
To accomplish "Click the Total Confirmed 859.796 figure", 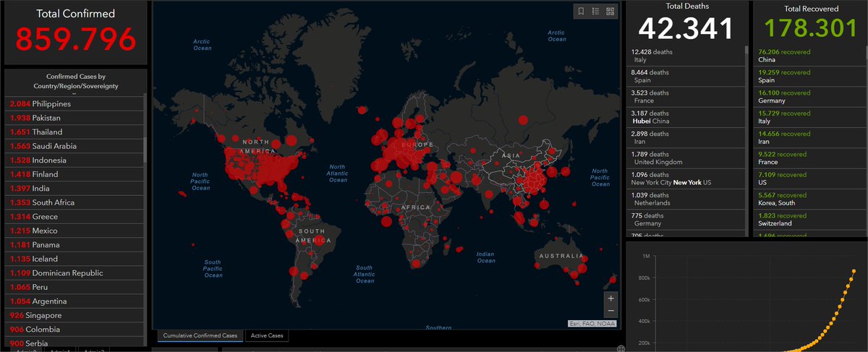I will [x=75, y=40].
